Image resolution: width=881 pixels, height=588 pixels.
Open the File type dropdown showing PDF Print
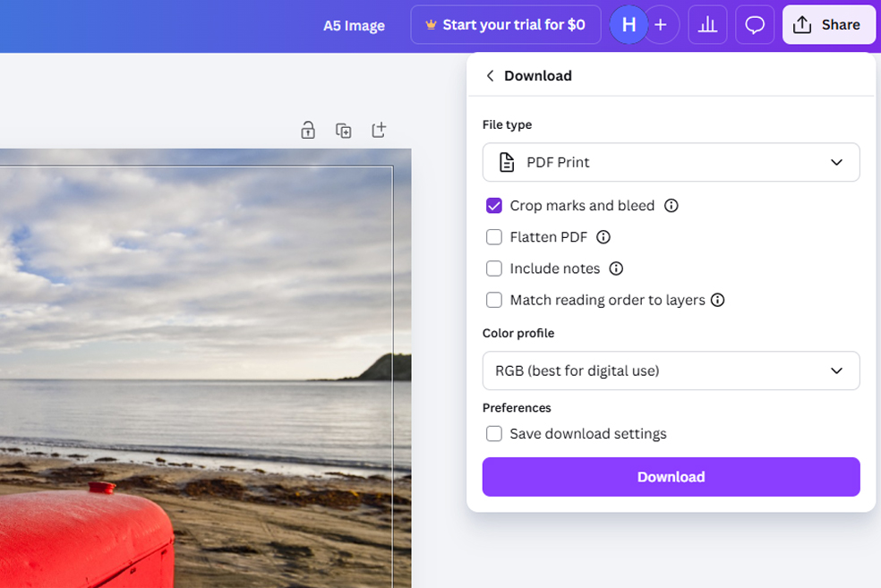coord(671,162)
